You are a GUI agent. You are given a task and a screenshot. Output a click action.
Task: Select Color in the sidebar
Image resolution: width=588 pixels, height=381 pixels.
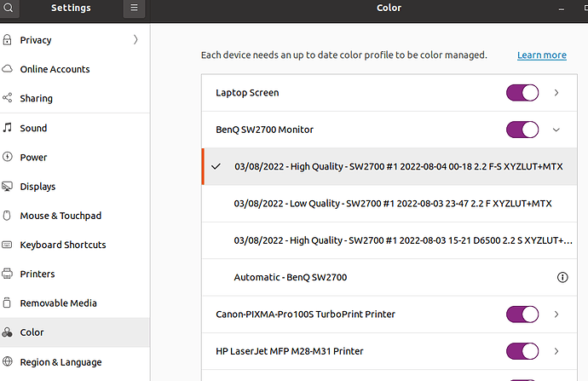click(75, 332)
